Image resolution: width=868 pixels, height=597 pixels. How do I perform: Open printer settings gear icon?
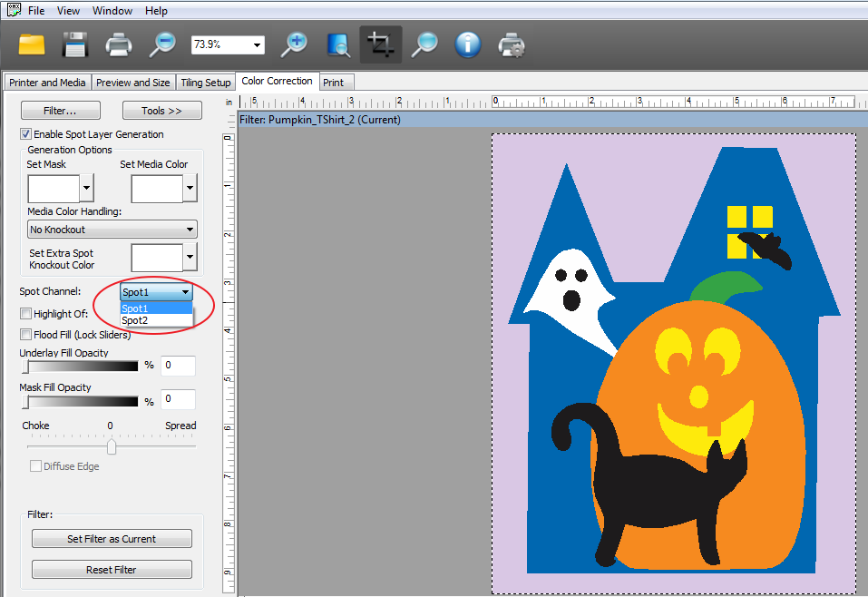pos(512,44)
